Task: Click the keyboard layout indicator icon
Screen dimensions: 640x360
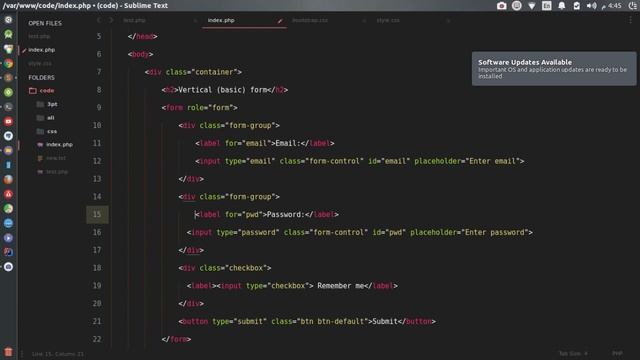Action: tap(547, 6)
